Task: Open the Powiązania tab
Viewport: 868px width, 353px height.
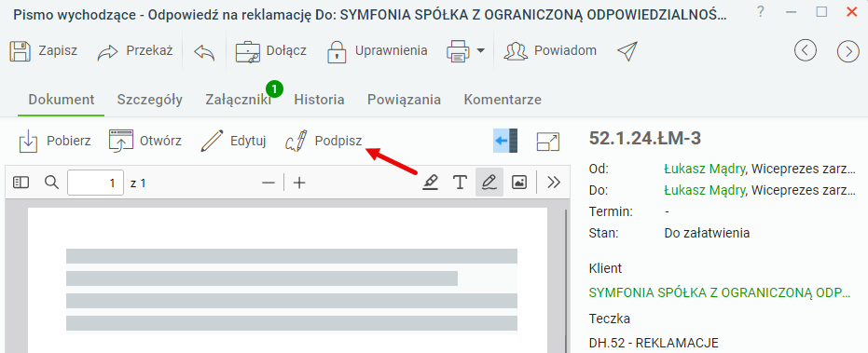Action: [x=404, y=101]
